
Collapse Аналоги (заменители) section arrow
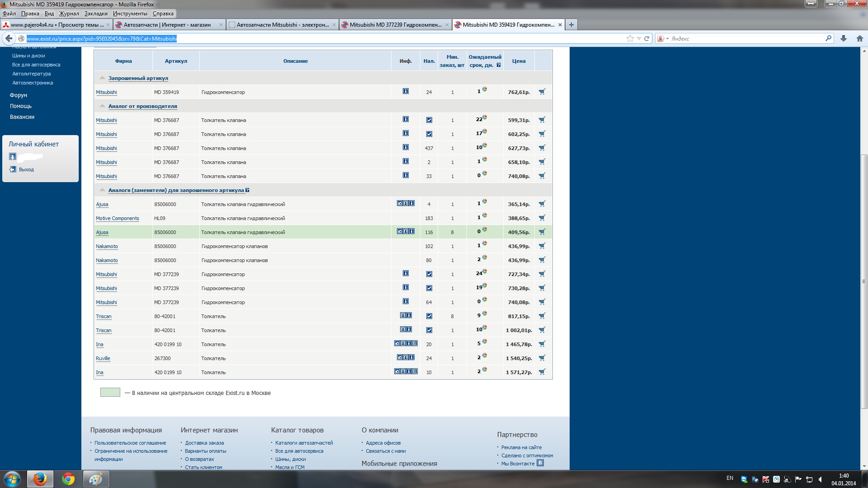(103, 190)
